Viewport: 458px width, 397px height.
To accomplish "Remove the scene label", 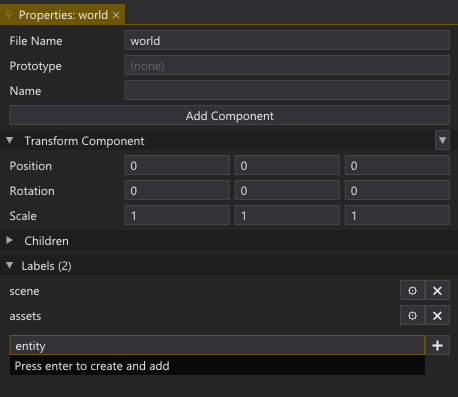I will click(x=437, y=291).
